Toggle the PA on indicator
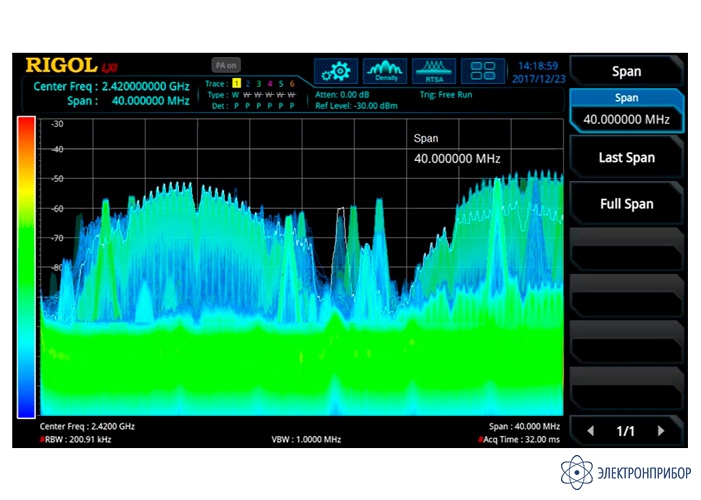The width and height of the screenshot is (701, 500). point(226,65)
